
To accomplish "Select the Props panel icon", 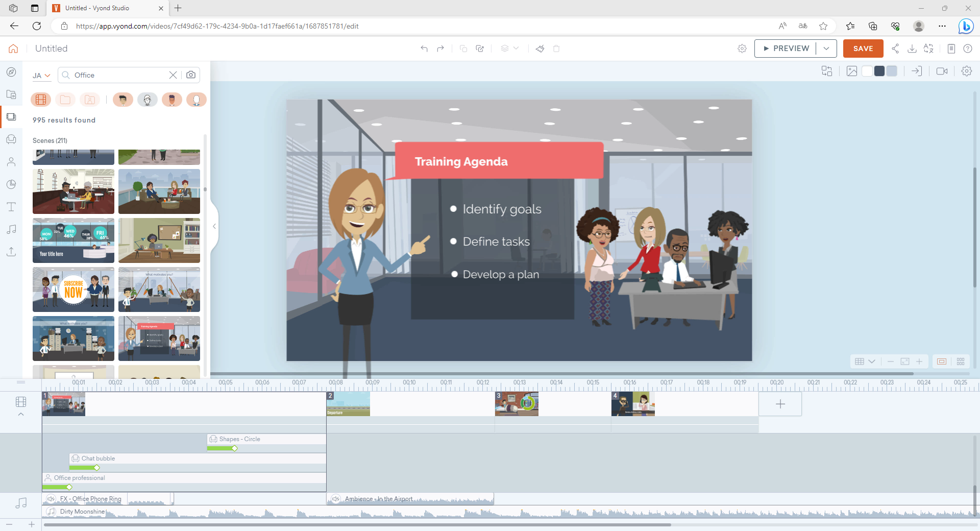I will tap(11, 139).
